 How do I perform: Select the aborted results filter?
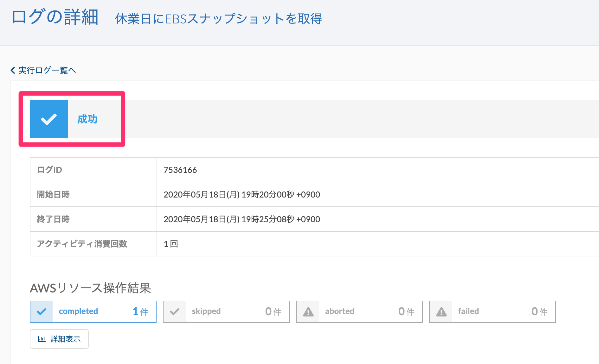pyautogui.click(x=359, y=312)
